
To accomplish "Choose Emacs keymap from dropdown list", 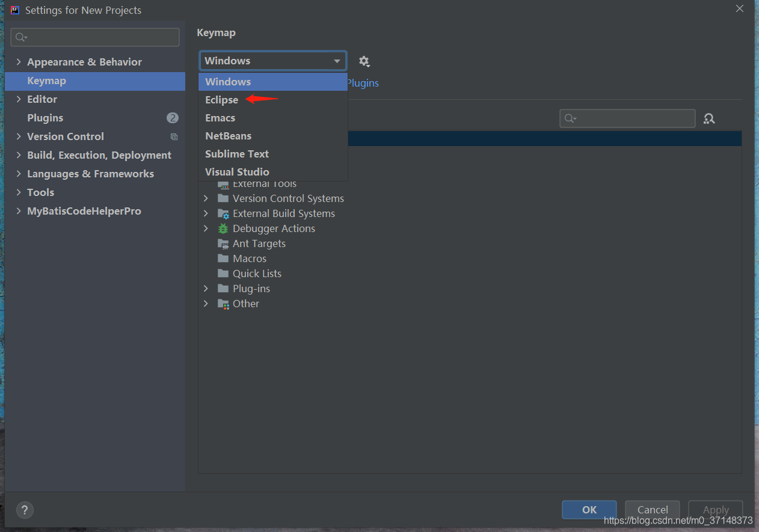I will (x=273, y=118).
